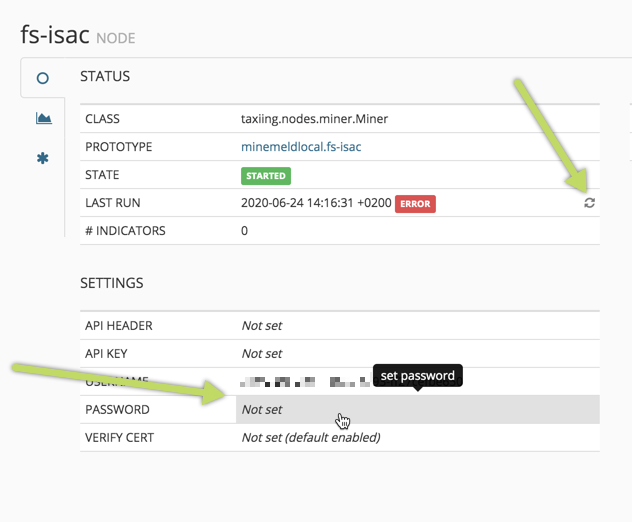
Task: Open the asterisk graph tab
Action: [x=43, y=158]
